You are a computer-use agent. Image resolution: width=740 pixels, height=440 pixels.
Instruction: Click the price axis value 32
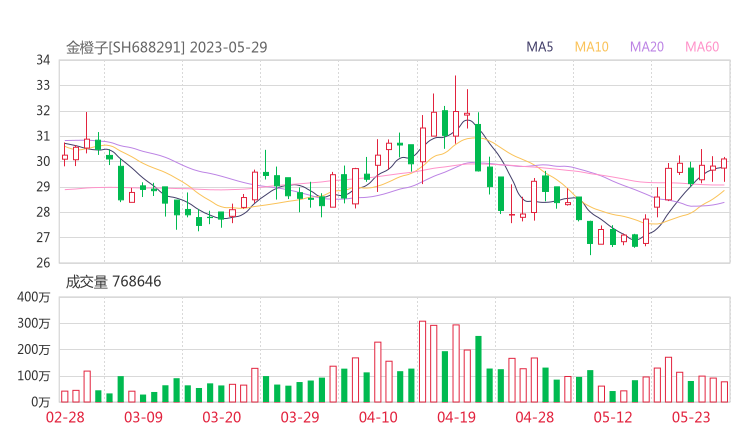pyautogui.click(x=43, y=111)
